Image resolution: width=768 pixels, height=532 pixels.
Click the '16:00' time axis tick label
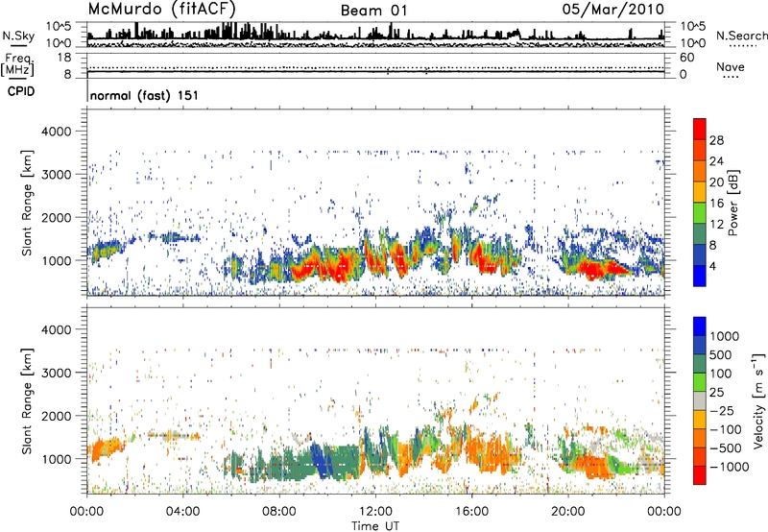(x=471, y=512)
